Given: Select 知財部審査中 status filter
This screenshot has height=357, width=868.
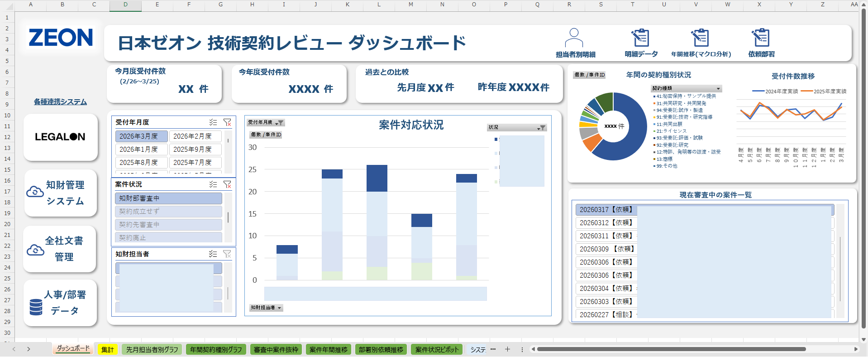Looking at the screenshot, I should pyautogui.click(x=168, y=198).
